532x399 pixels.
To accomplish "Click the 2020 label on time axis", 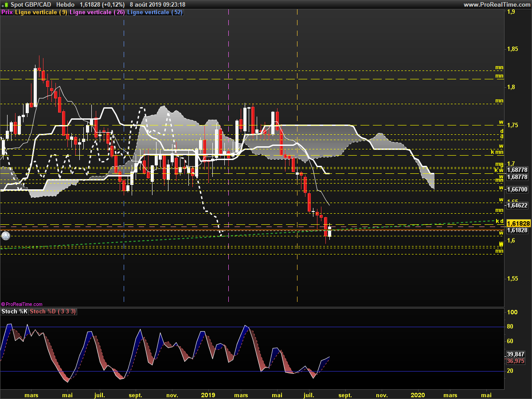I will pyautogui.click(x=419, y=395).
